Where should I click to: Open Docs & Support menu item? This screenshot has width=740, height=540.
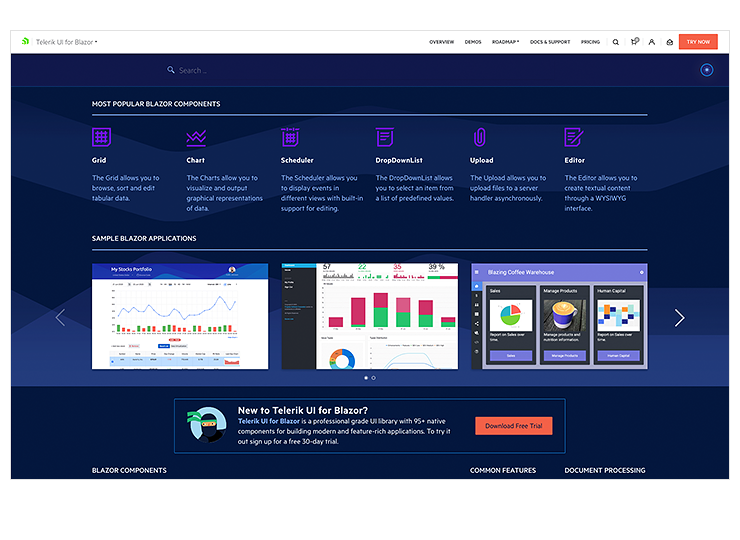(550, 42)
